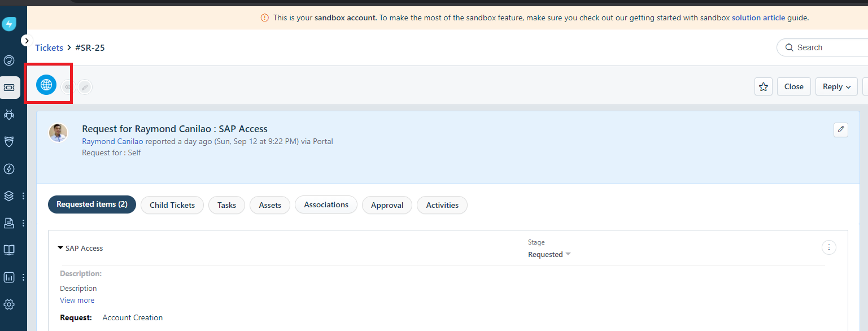The height and width of the screenshot is (331, 868).
Task: Click the round pencil icon beside eye
Action: tap(85, 87)
